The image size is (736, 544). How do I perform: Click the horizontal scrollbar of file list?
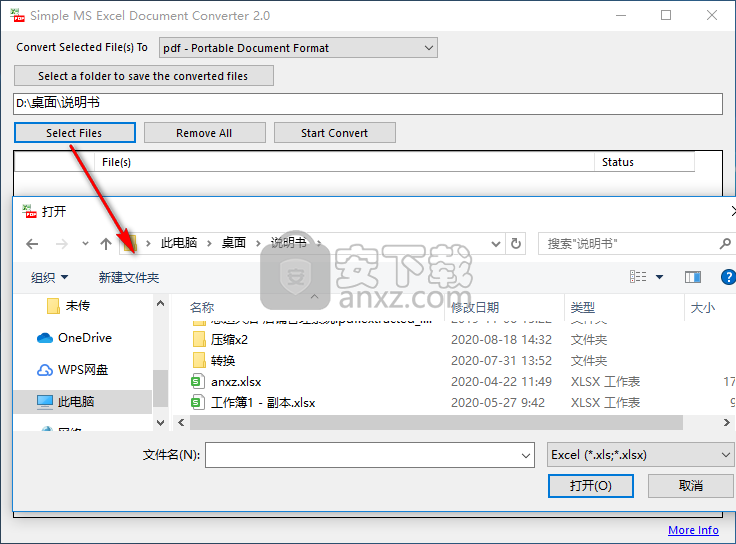436,422
